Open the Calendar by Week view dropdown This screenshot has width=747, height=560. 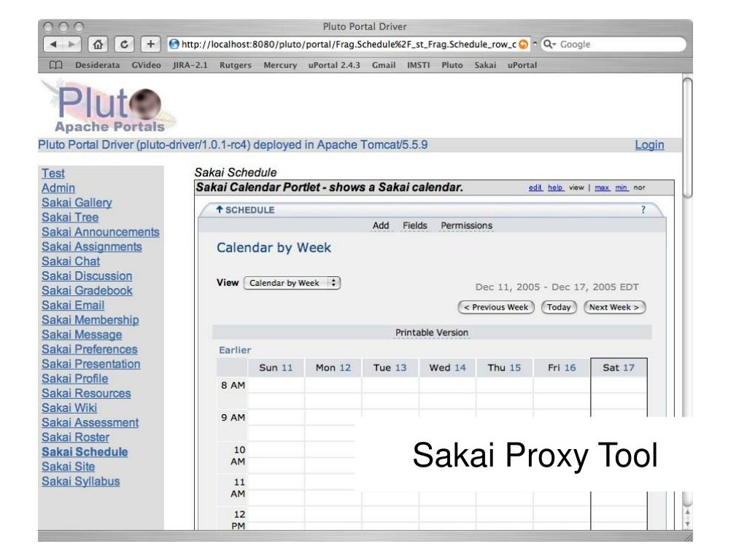(x=292, y=283)
